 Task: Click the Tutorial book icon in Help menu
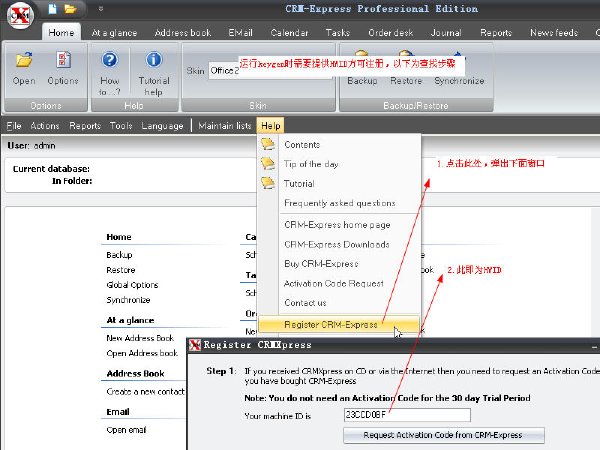pos(268,183)
